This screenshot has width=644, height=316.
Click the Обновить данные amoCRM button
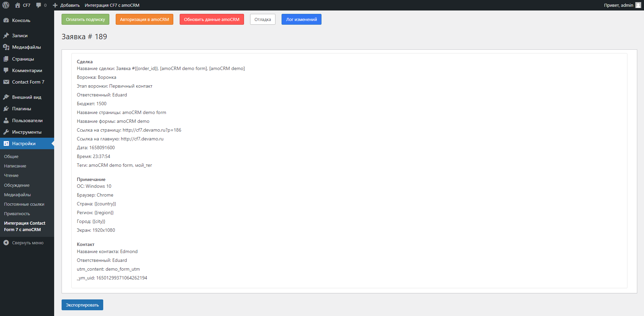(x=212, y=19)
